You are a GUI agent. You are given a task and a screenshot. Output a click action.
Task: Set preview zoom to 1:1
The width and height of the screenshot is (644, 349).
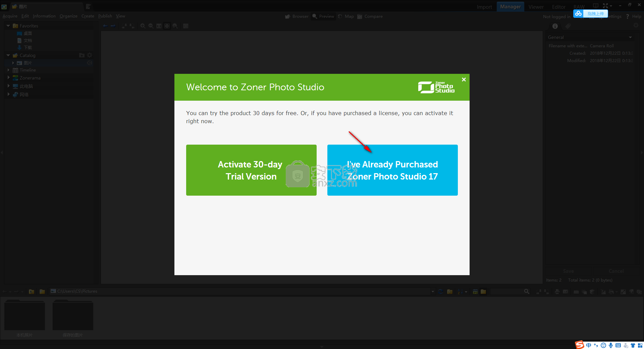point(159,26)
